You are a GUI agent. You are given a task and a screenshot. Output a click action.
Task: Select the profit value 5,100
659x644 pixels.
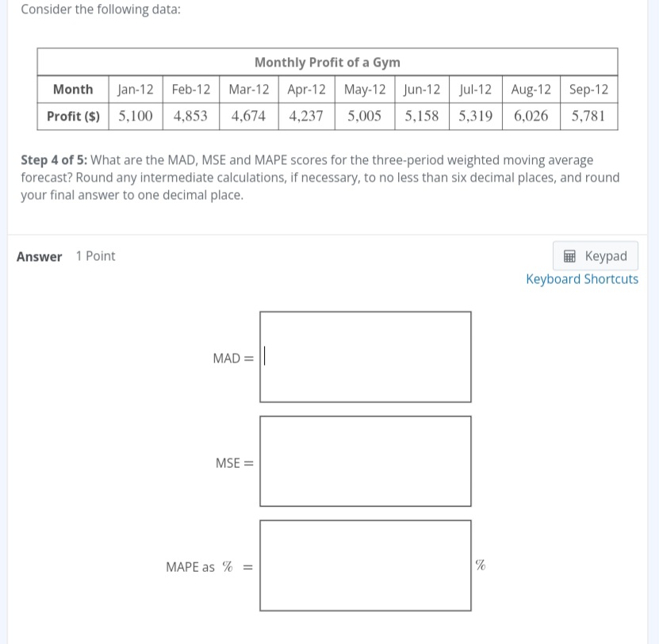coord(135,116)
